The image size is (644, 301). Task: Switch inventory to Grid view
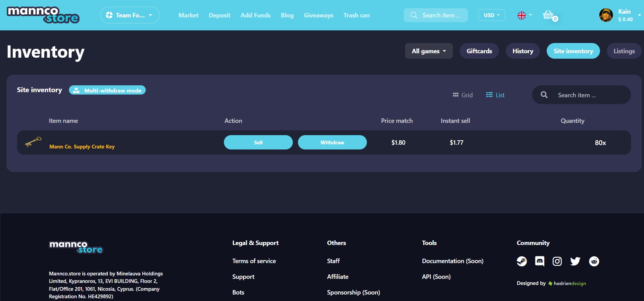(463, 95)
